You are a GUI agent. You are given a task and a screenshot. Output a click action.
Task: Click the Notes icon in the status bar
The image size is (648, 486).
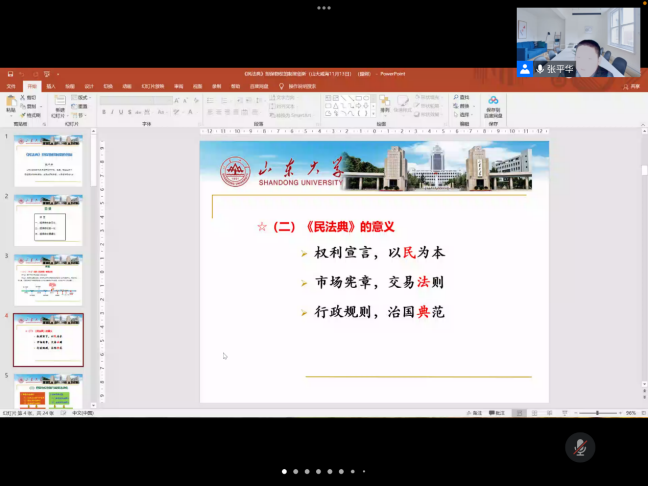[x=473, y=413]
